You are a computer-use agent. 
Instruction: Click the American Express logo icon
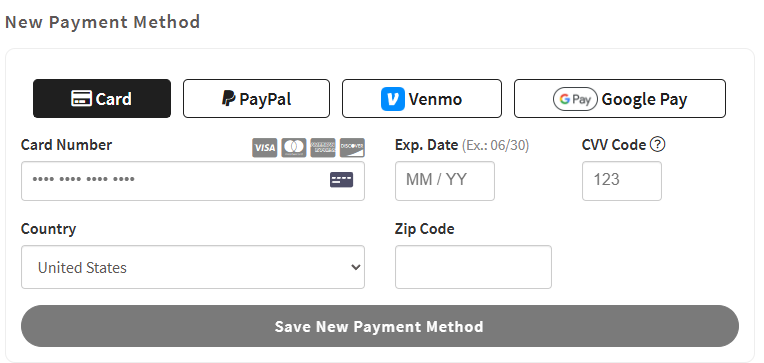pyautogui.click(x=323, y=148)
